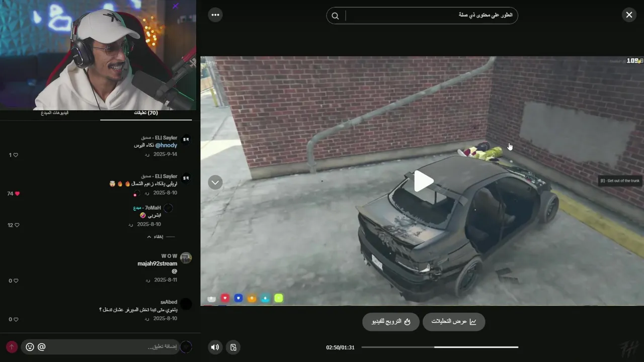Click username 7oMaH in the reply
Screen dimensions: 644x362
coord(153,208)
